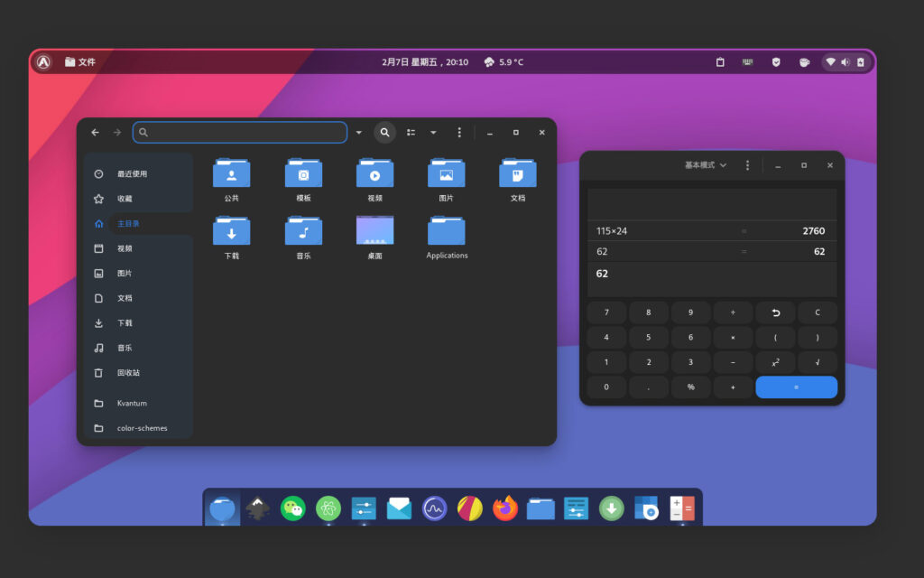The image size is (924, 578).
Task: Clear the calculator with C key
Action: pyautogui.click(x=818, y=312)
